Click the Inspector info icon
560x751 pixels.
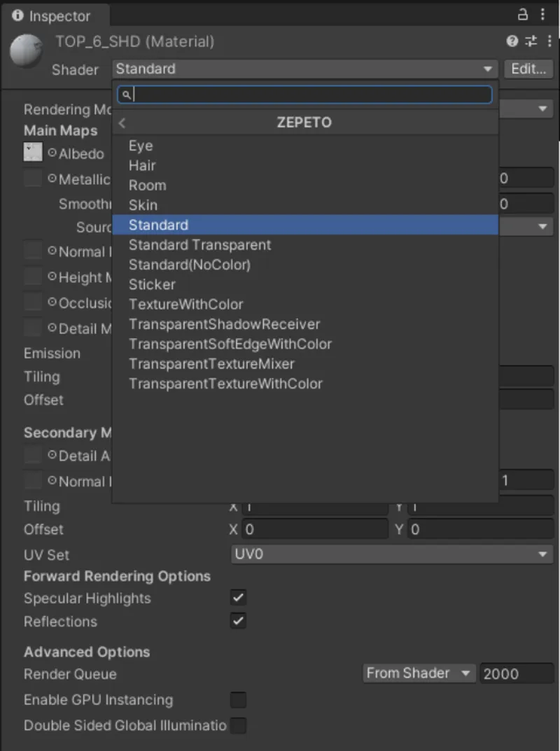17,15
